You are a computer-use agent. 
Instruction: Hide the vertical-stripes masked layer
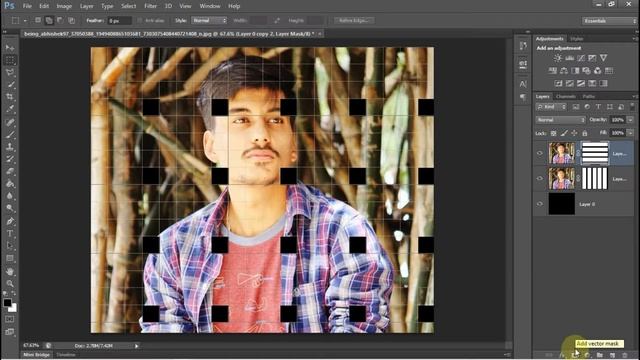pyautogui.click(x=540, y=178)
